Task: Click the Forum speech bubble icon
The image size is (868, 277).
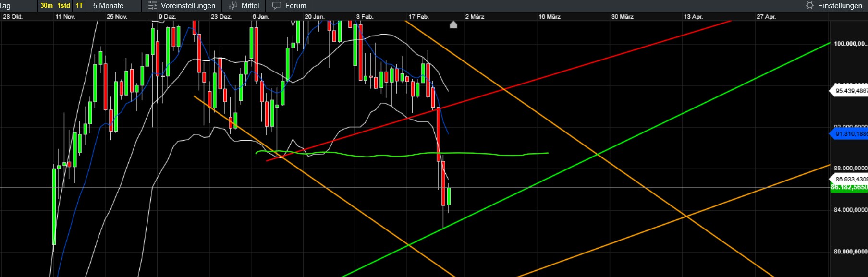Action: pos(277,6)
